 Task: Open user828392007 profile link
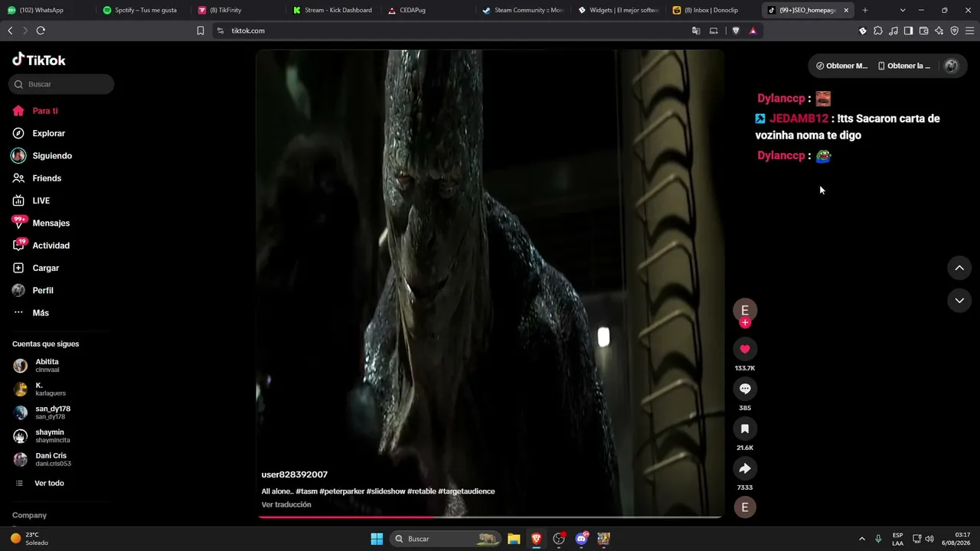pos(295,474)
